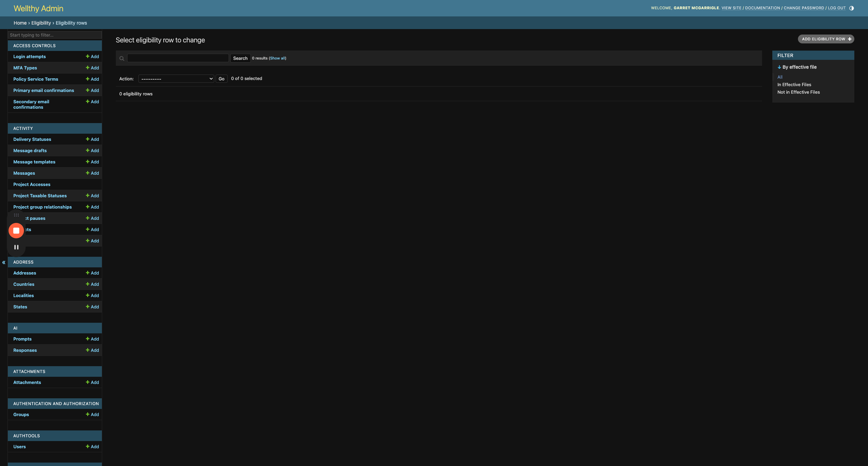
Task: Click the sidebar filter text box
Action: (x=55, y=35)
